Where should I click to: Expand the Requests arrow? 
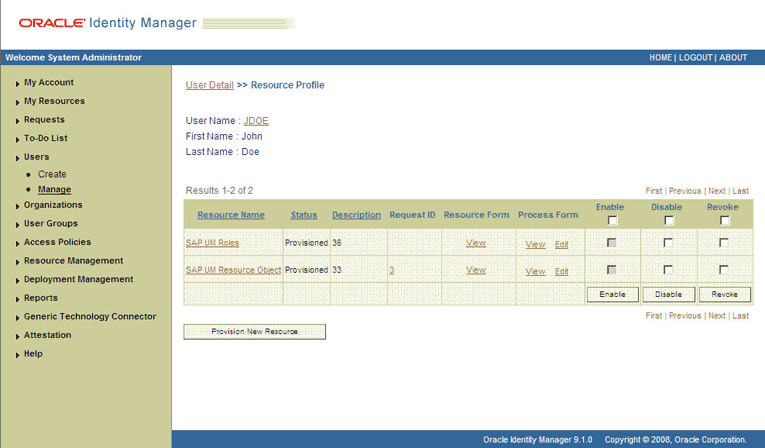tap(17, 121)
